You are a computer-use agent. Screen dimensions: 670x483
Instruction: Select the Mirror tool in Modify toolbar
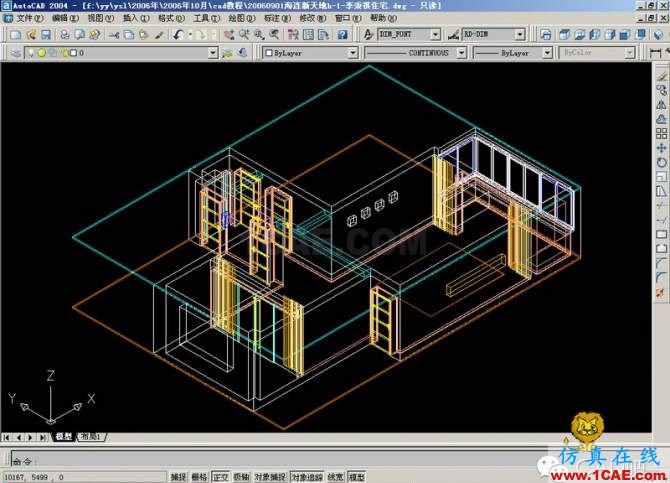coord(661,104)
